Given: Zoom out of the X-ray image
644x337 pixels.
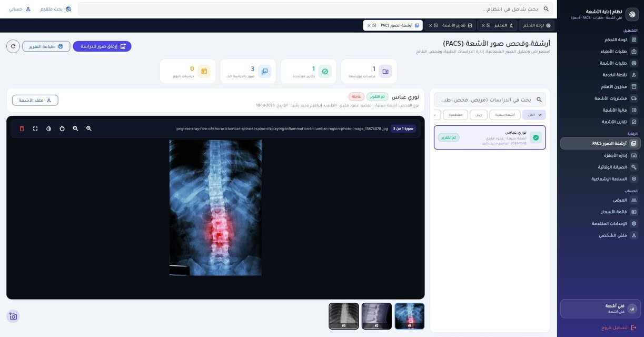Looking at the screenshot, I should [x=75, y=128].
